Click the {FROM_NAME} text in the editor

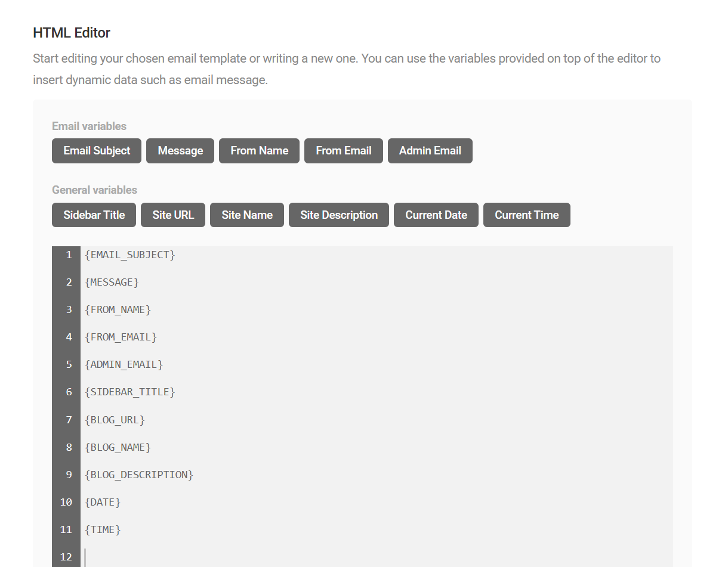(x=118, y=309)
